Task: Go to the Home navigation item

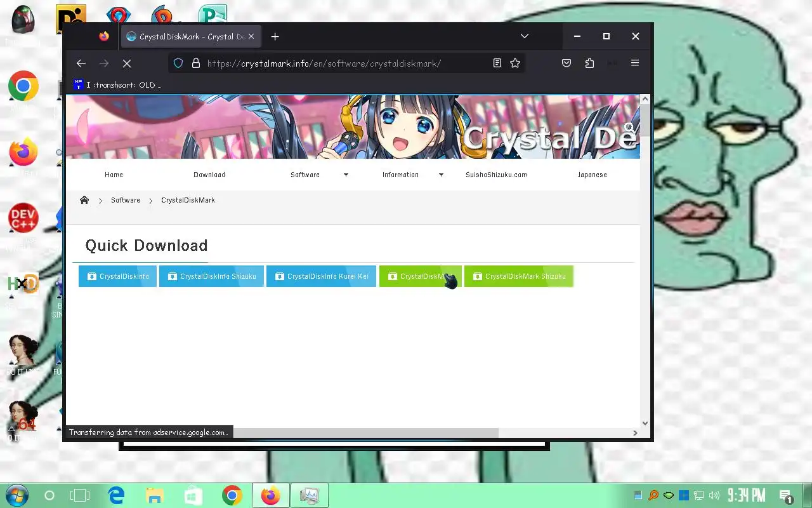Action: 114,175
